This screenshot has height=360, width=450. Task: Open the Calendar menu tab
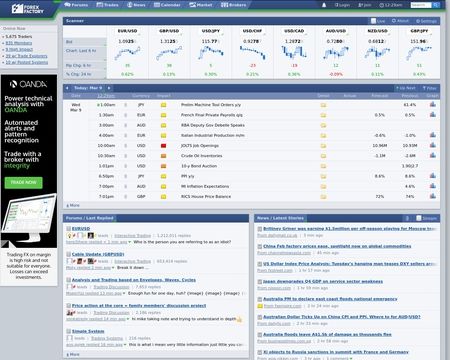(167, 5)
